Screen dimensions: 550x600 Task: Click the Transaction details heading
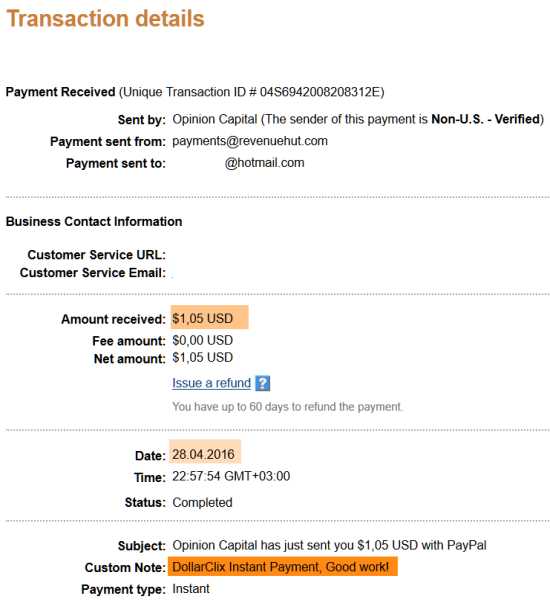point(105,19)
